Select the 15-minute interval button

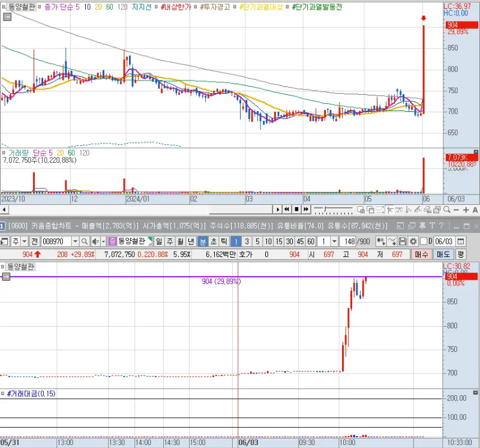278,241
